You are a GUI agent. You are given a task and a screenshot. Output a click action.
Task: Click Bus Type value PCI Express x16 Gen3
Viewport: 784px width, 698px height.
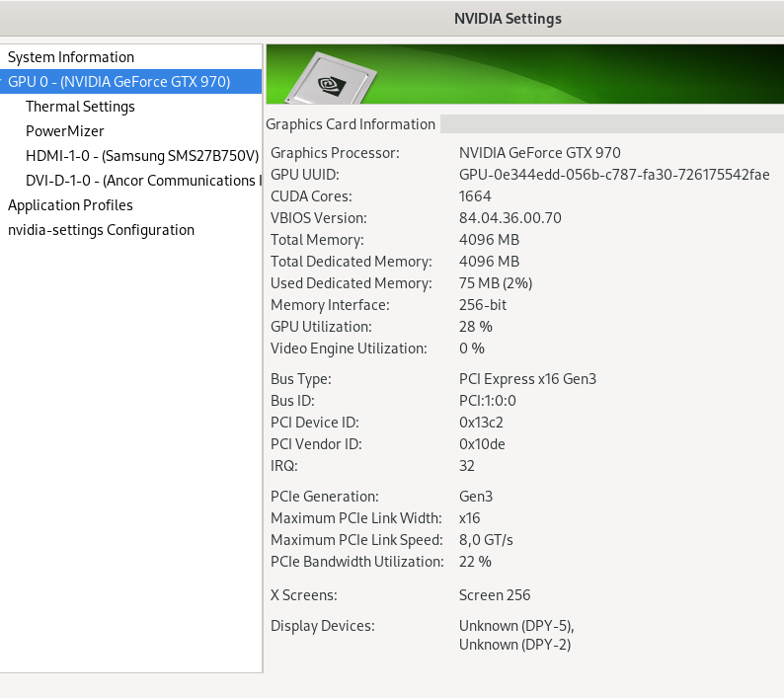click(x=527, y=379)
